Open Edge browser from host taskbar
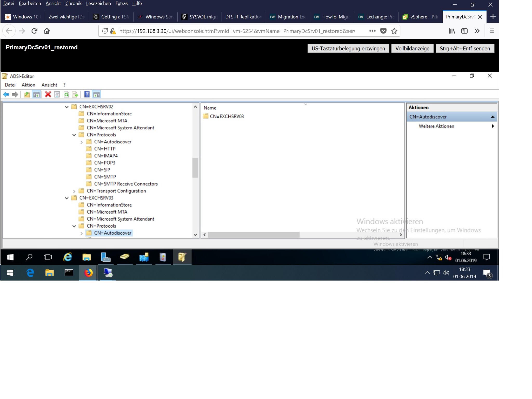 tap(30, 273)
